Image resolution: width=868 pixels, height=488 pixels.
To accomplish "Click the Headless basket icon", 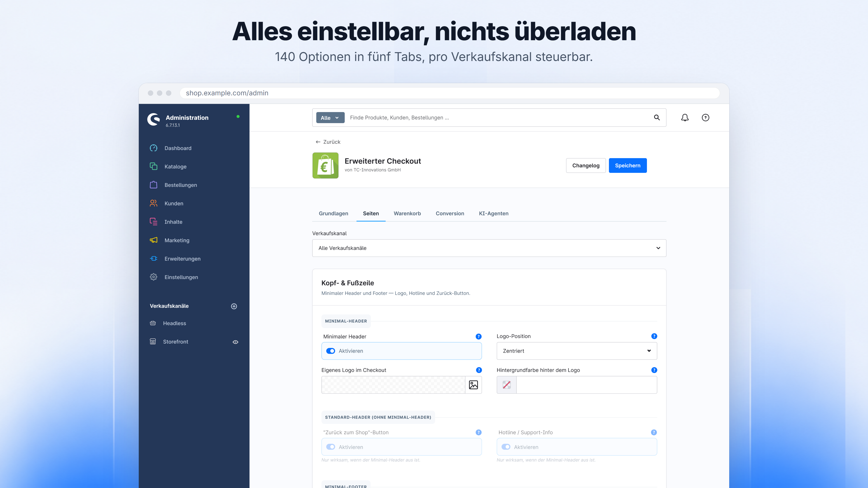I will (153, 323).
